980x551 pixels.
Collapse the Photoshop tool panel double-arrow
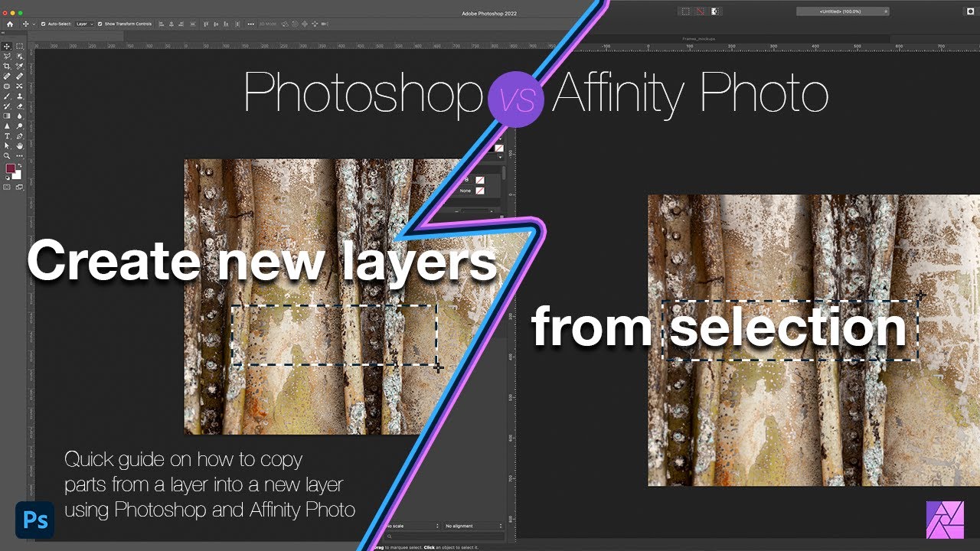click(x=5, y=34)
